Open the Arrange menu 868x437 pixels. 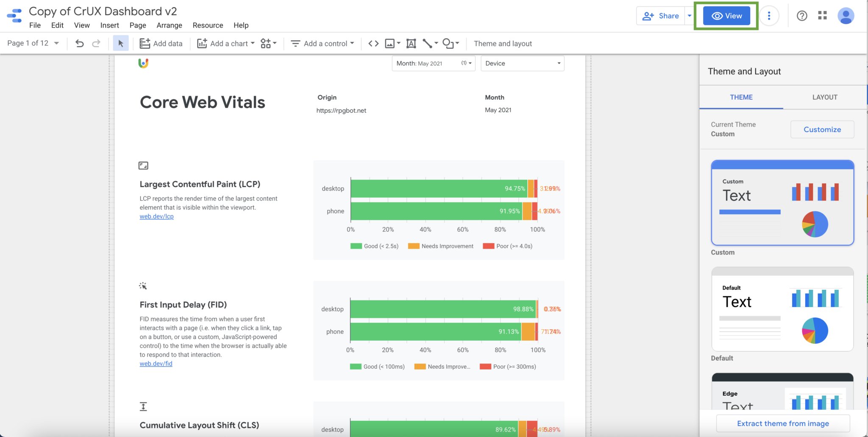coord(169,25)
